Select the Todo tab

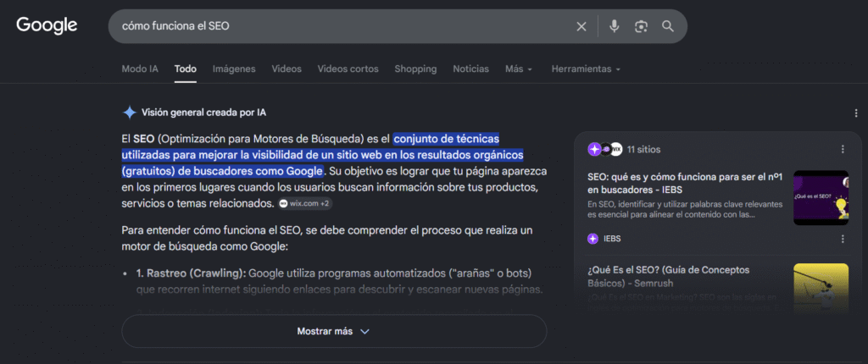[186, 69]
